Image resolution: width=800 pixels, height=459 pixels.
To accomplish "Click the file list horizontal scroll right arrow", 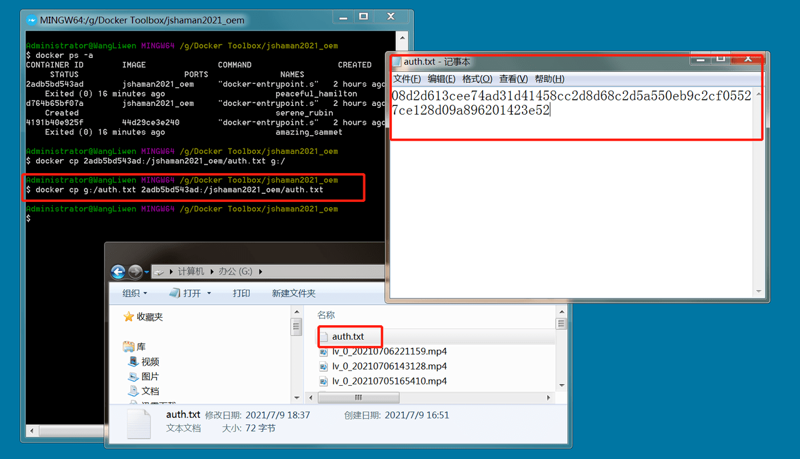I will coord(548,397).
